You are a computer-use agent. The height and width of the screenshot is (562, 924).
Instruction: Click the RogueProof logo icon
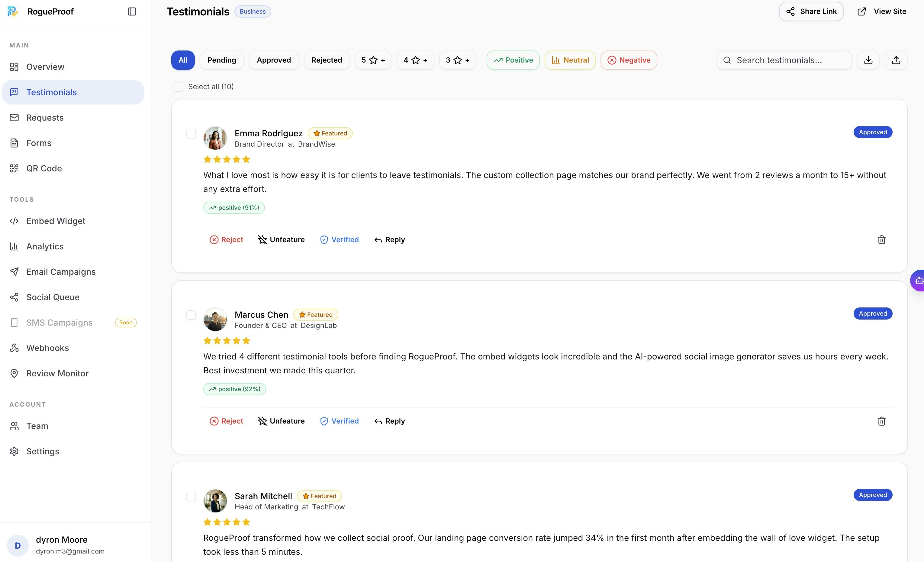pyautogui.click(x=13, y=11)
